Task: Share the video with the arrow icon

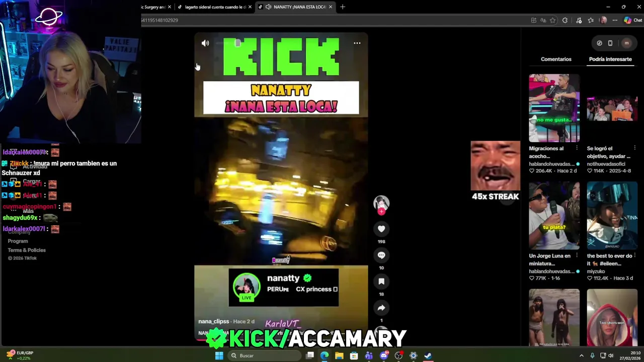Action: pyautogui.click(x=381, y=308)
